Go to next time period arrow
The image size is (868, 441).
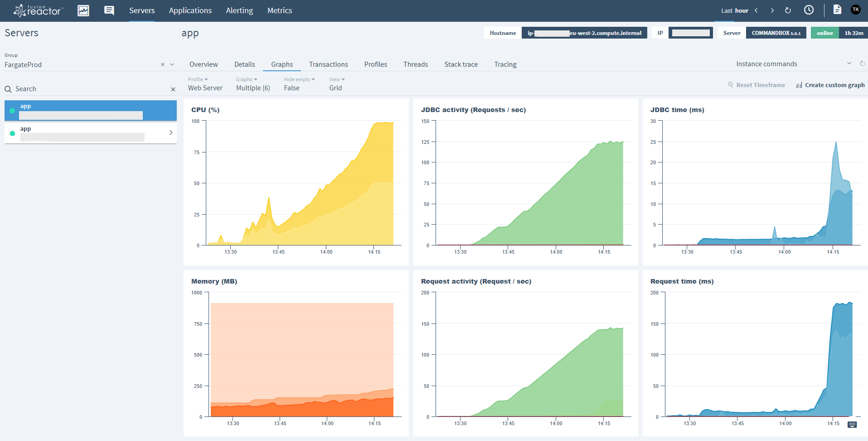(772, 10)
